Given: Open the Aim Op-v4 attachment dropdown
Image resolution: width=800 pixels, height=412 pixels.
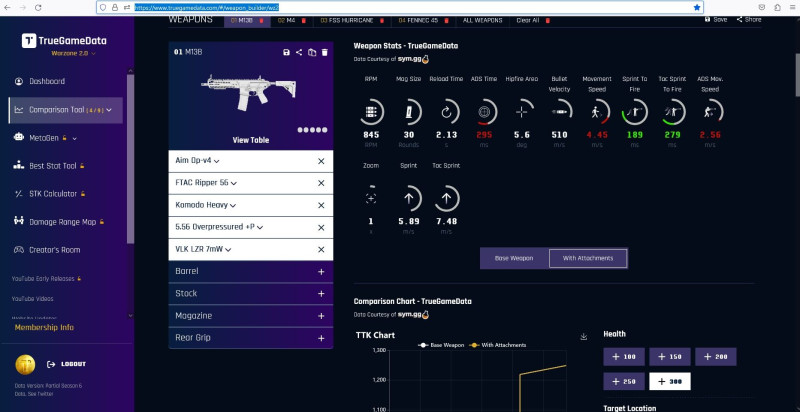Looking at the screenshot, I should pos(197,161).
